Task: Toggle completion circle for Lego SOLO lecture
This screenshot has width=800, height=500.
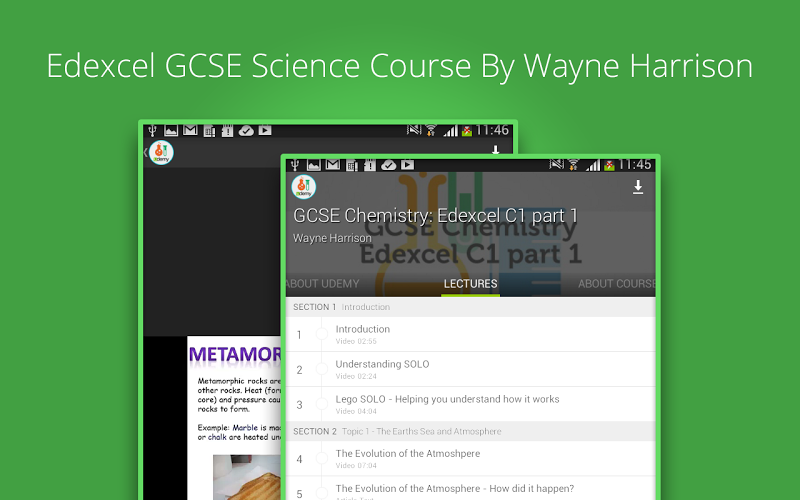Action: pos(321,404)
